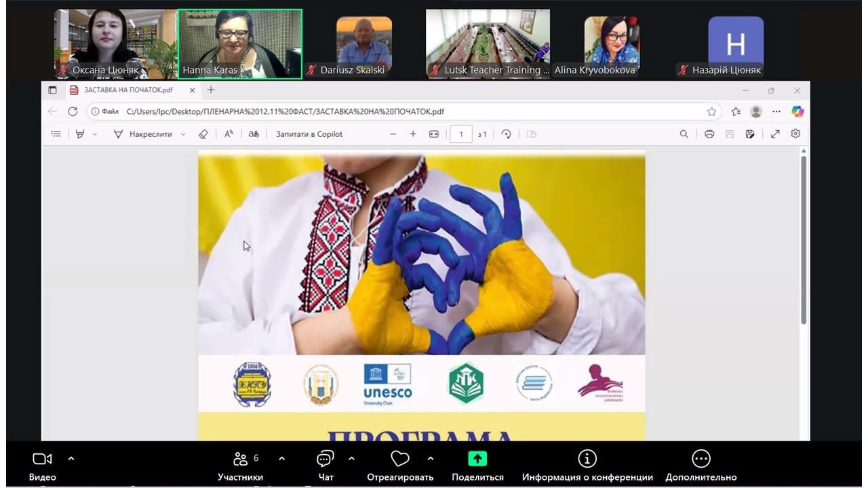This screenshot has height=488, width=868.
Task: Expand video options arrow next to Видео
Action: coord(71,459)
